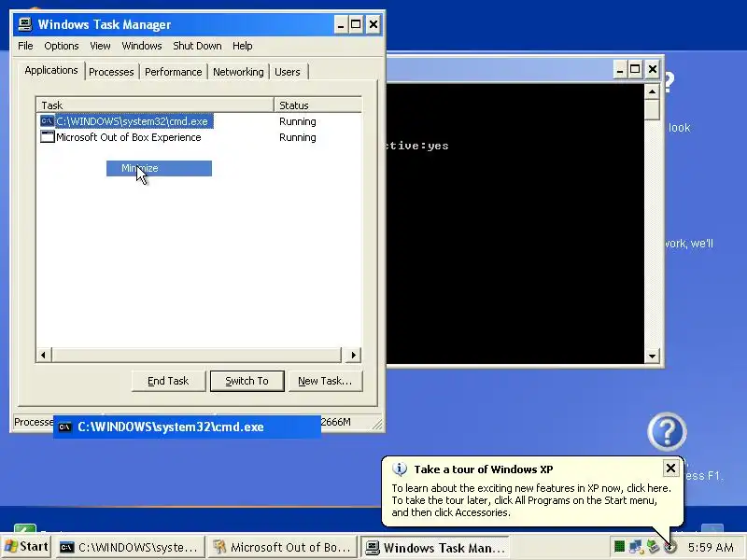Open the Options menu
The image size is (747, 560).
pyautogui.click(x=62, y=46)
